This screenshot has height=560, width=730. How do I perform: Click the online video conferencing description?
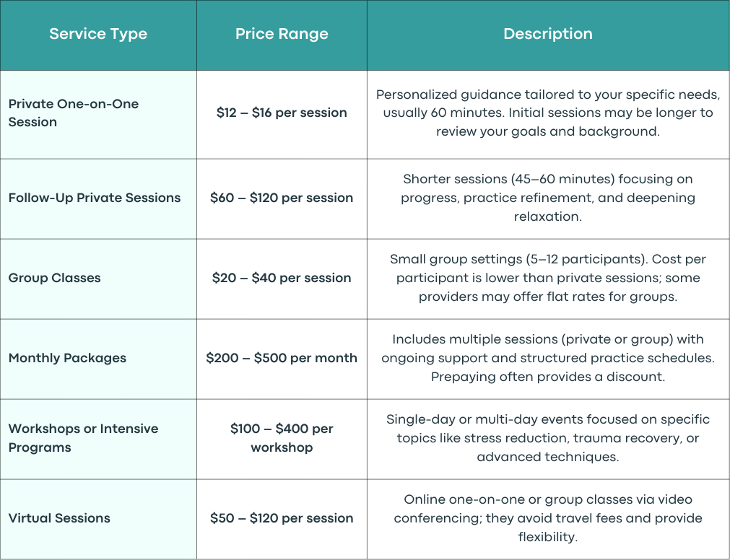(548, 517)
